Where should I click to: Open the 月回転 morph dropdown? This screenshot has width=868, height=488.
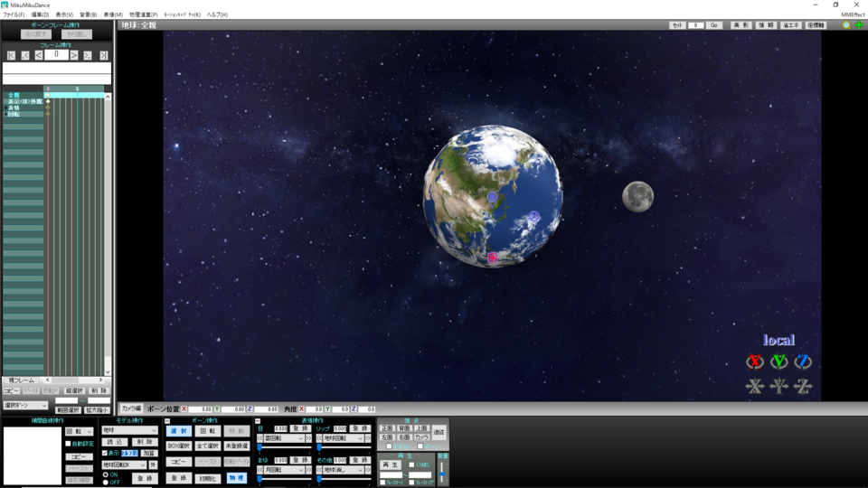tap(284, 470)
